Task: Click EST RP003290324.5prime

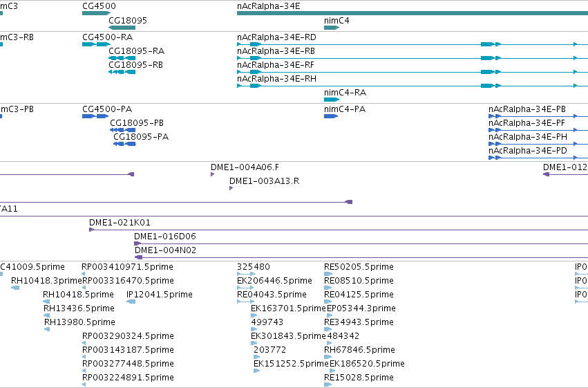Action: click(x=84, y=343)
